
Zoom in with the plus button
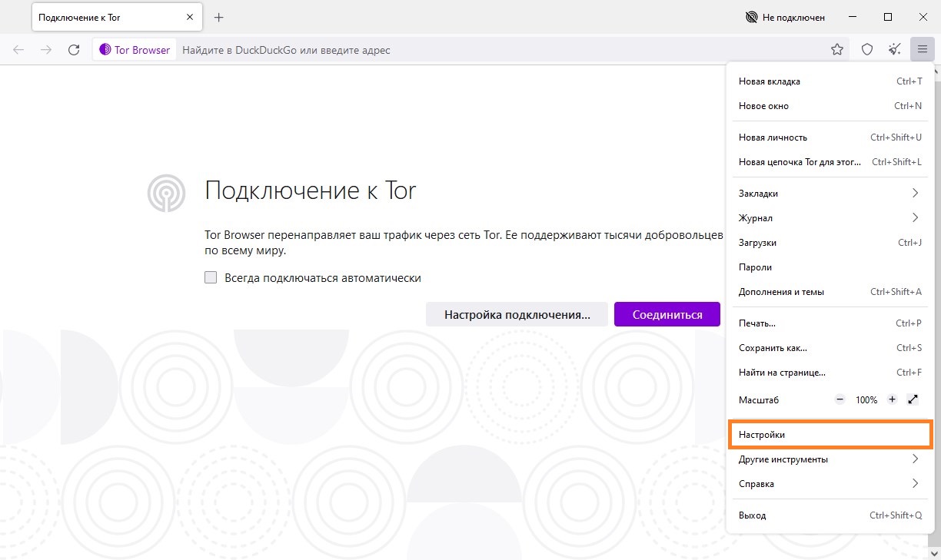[x=892, y=399]
